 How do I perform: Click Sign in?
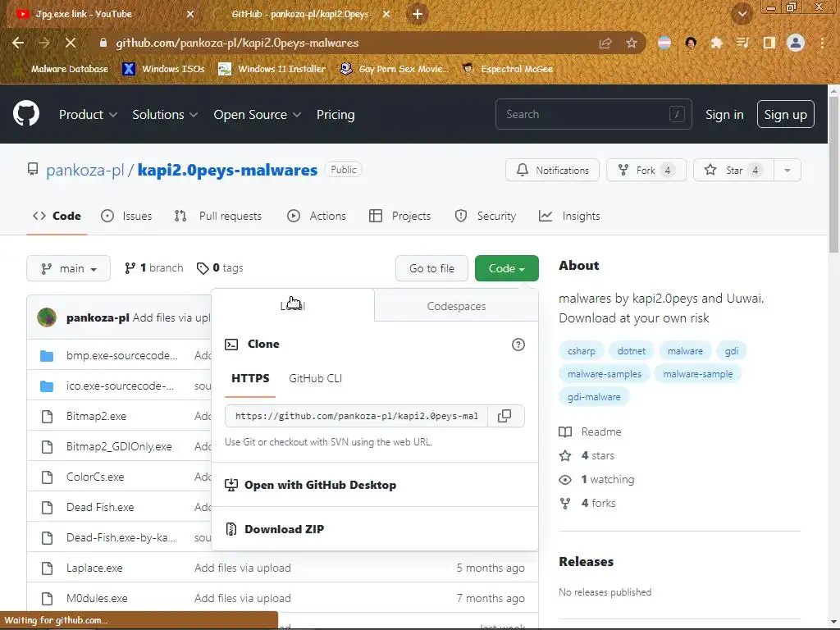click(724, 114)
